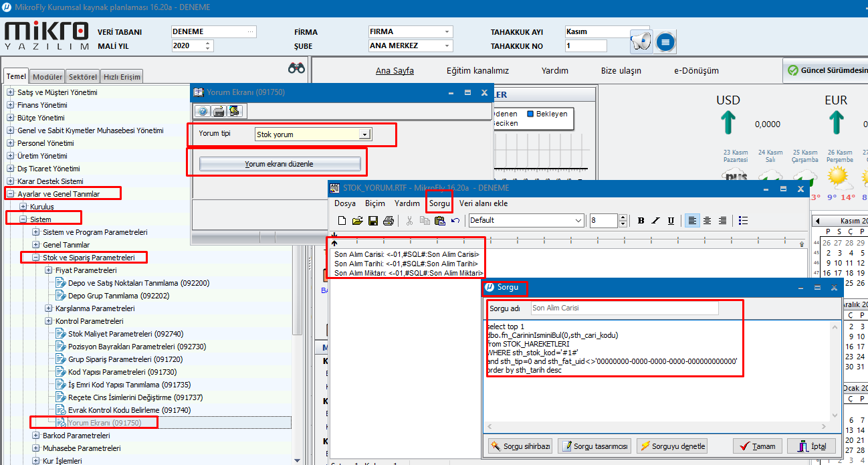868x465 pixels.
Task: Switch to the Modüler tab
Action: [x=47, y=77]
